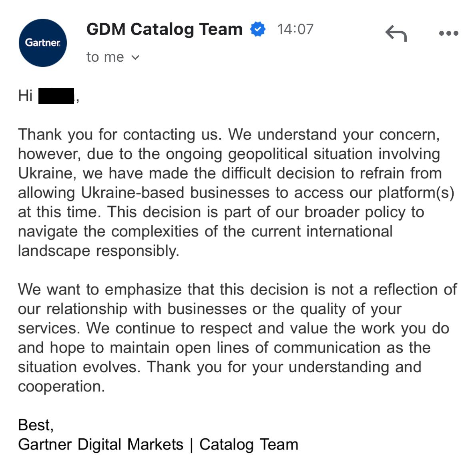The image size is (476, 460).
Task: Click the "Best," closing line
Action: coord(36,425)
